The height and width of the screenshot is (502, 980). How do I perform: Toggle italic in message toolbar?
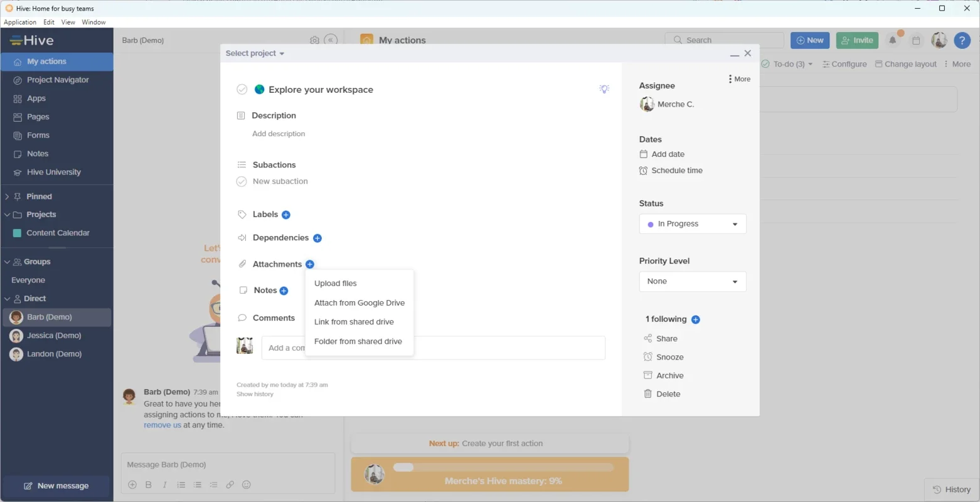[x=165, y=484]
